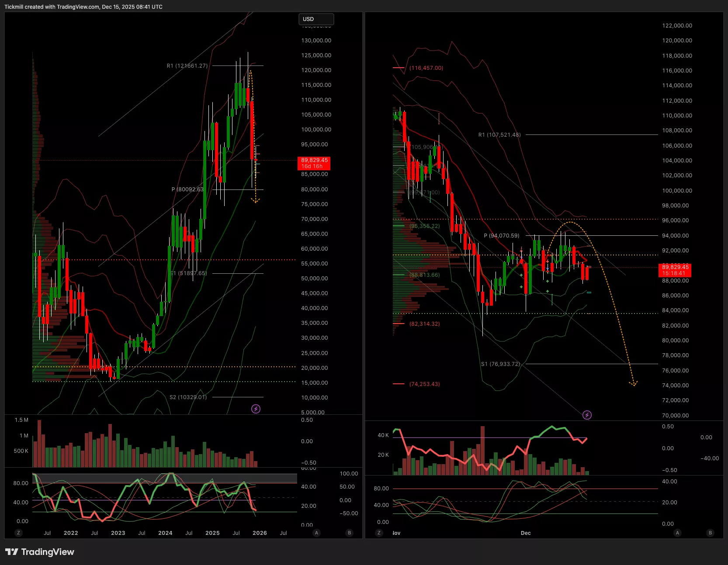Toggle the B scale button on right chart
This screenshot has height=565, width=728.
[710, 533]
